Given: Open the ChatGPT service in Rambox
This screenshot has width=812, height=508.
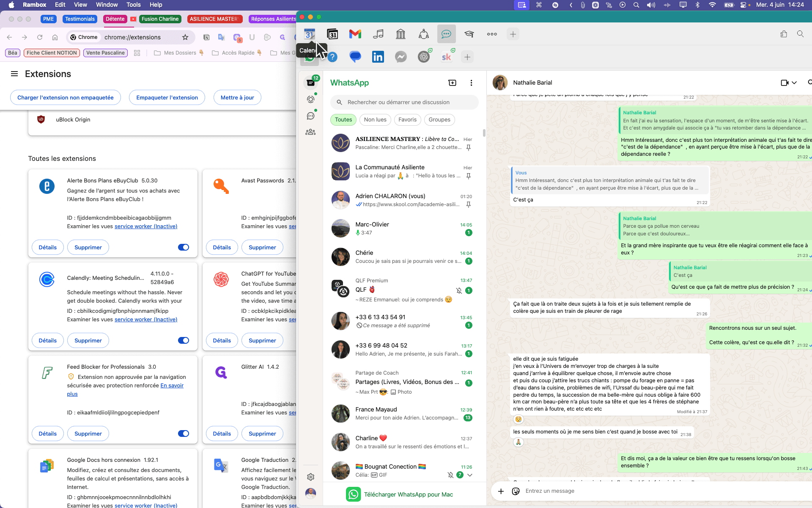Looking at the screenshot, I should click(x=424, y=57).
